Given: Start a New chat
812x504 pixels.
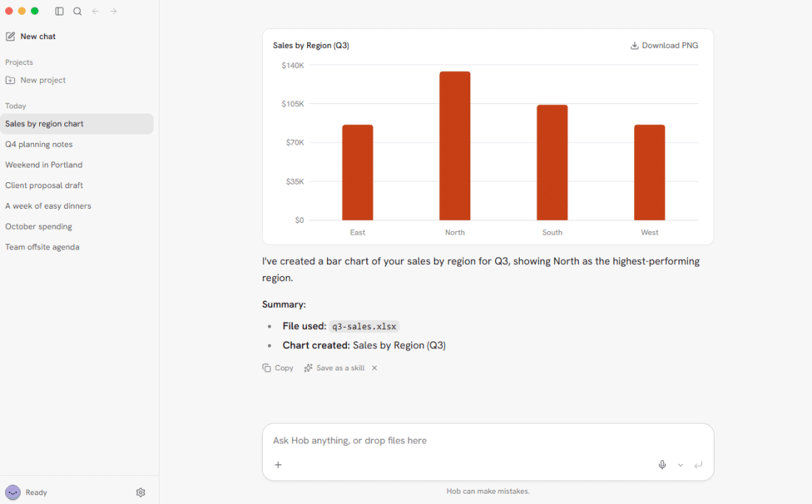Looking at the screenshot, I should pyautogui.click(x=30, y=36).
